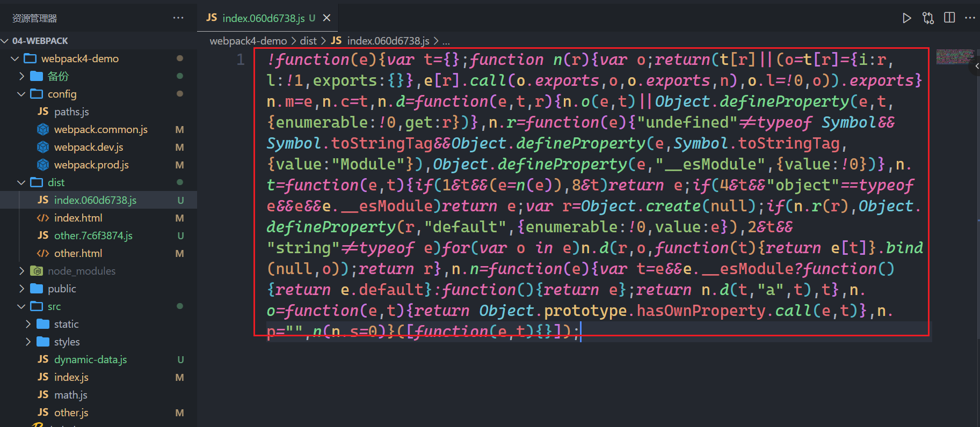The width and height of the screenshot is (980, 427).
Task: Click index.060d6738.js in the breadcrumb
Action: pyautogui.click(x=388, y=41)
